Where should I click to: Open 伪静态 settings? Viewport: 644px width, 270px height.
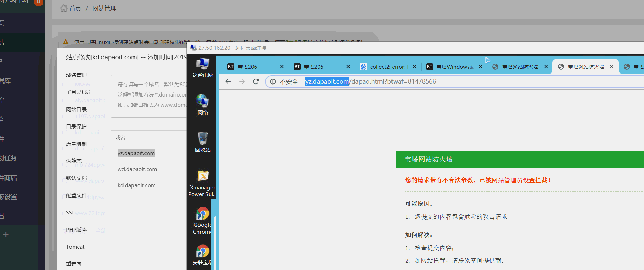74,161
